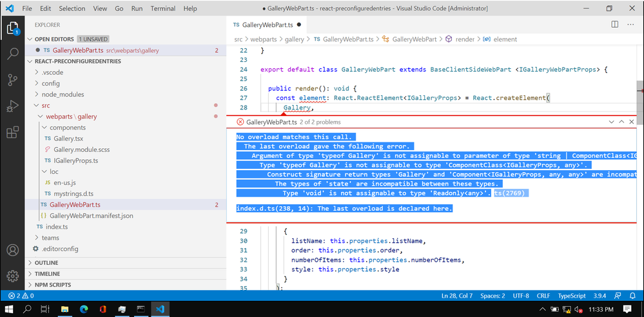Click the gallery breadcrumb segment
The image size is (644, 317).
(295, 39)
